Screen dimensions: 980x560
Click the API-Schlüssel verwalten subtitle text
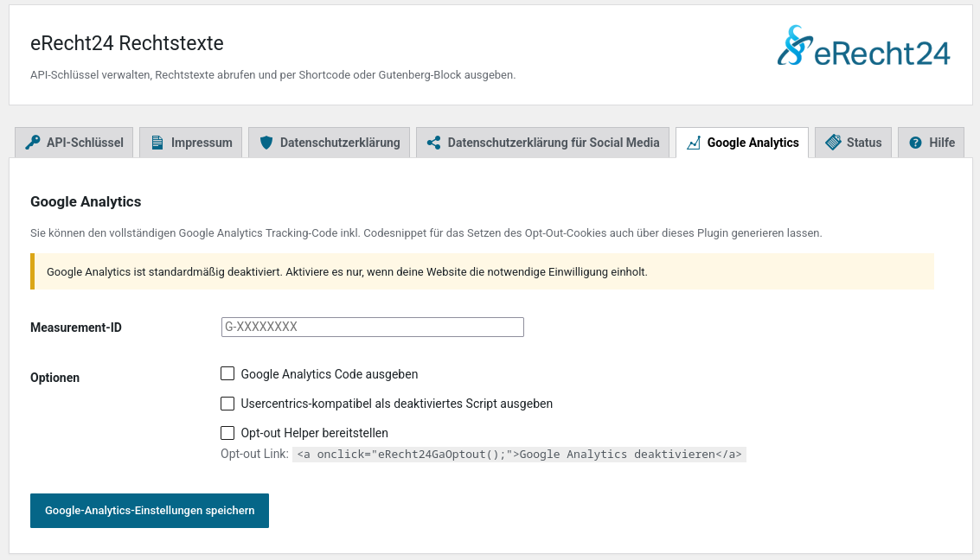[x=273, y=75]
